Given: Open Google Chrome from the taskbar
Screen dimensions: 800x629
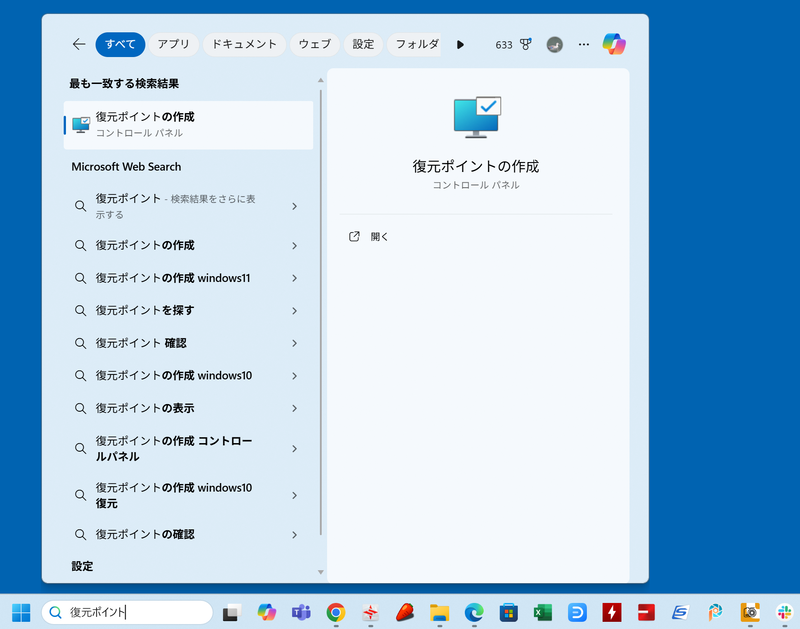Looking at the screenshot, I should click(x=335, y=612).
